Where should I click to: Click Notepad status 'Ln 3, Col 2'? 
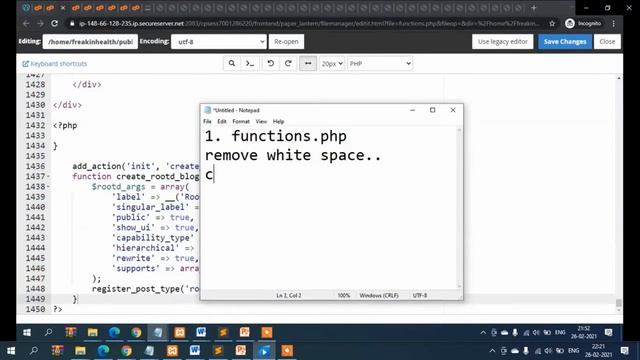(x=289, y=295)
